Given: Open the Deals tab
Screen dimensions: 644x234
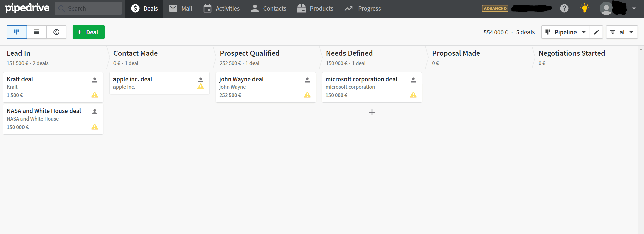Looking at the screenshot, I should pyautogui.click(x=144, y=9).
